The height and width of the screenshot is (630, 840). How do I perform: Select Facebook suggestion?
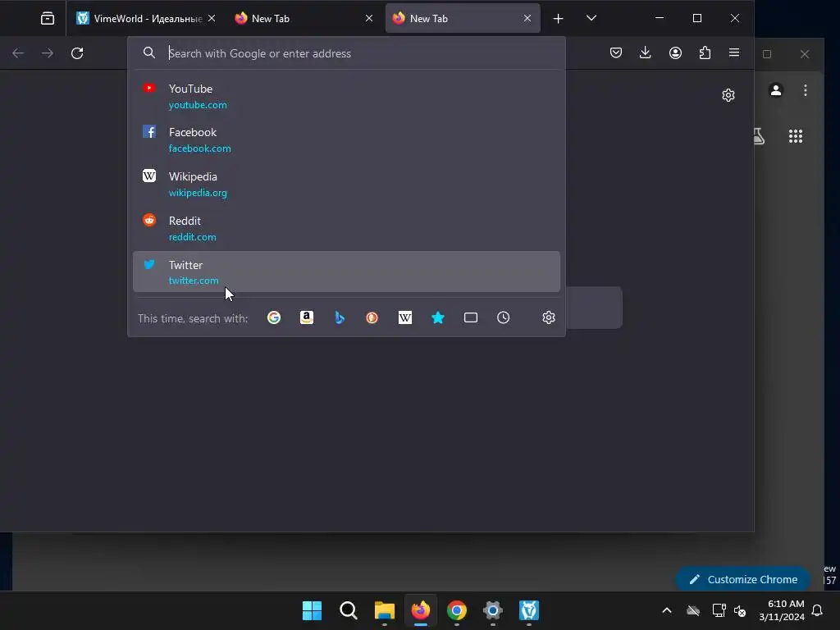[347, 139]
